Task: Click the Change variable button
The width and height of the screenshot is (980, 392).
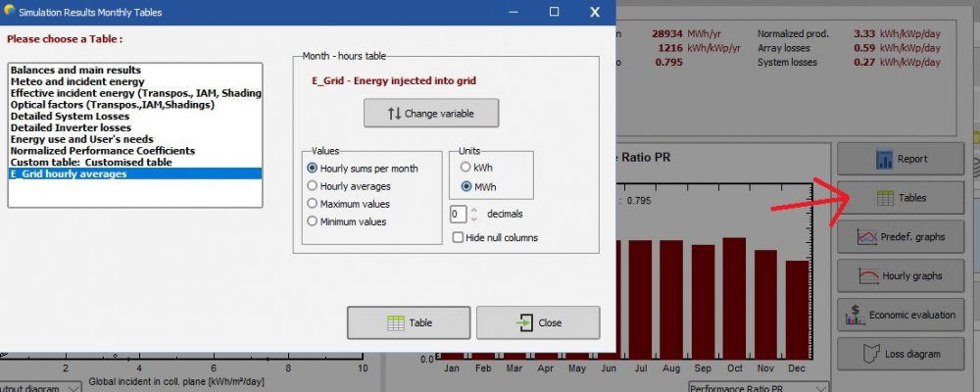Action: click(431, 114)
